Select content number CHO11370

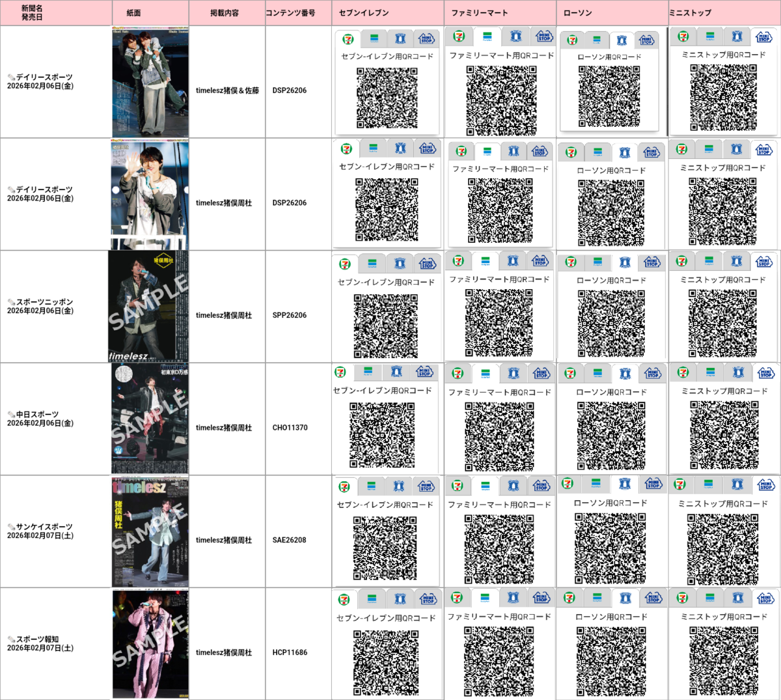pyautogui.click(x=290, y=428)
